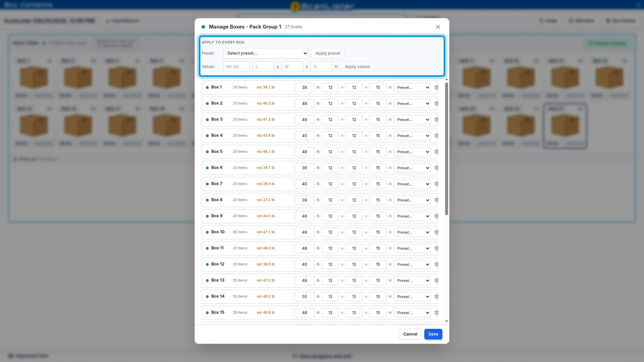Open the Preset dropdown for Box 13
Screen dimensions: 644x362
[412, 281]
